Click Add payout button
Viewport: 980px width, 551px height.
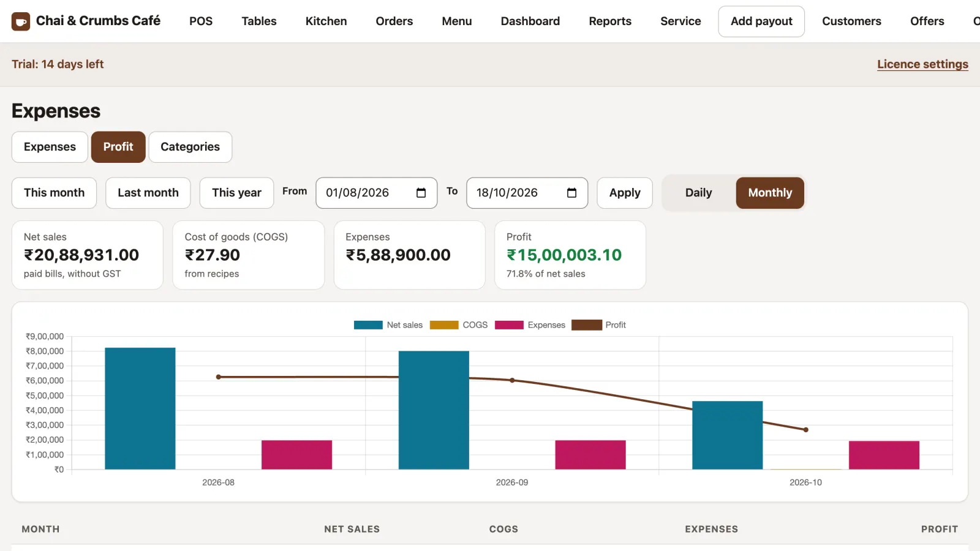coord(761,21)
